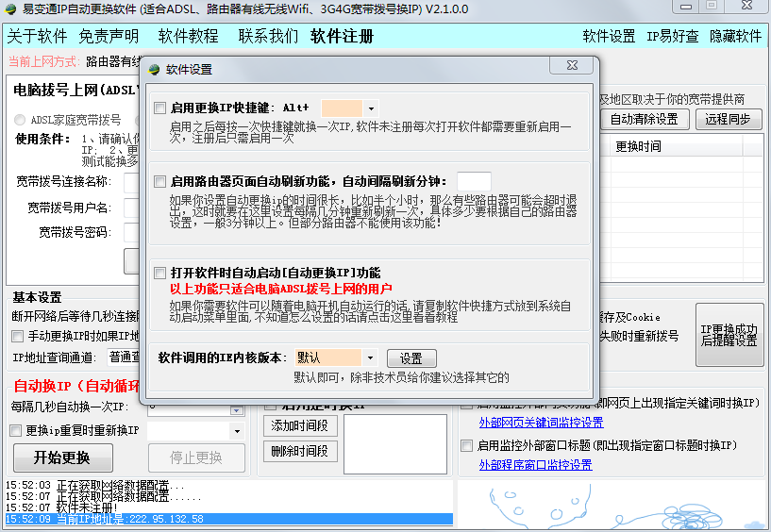Click the app icon in main title bar
771x532 pixels.
coord(9,9)
